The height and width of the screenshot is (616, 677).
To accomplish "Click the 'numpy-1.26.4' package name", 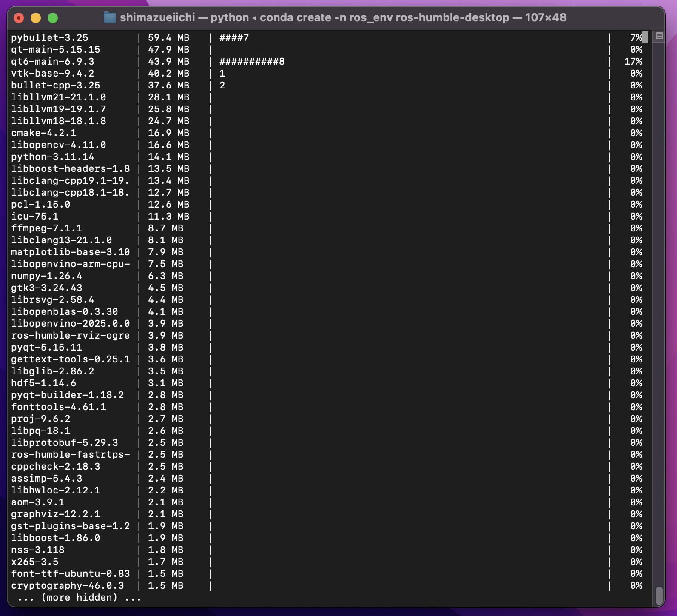I will (x=47, y=276).
